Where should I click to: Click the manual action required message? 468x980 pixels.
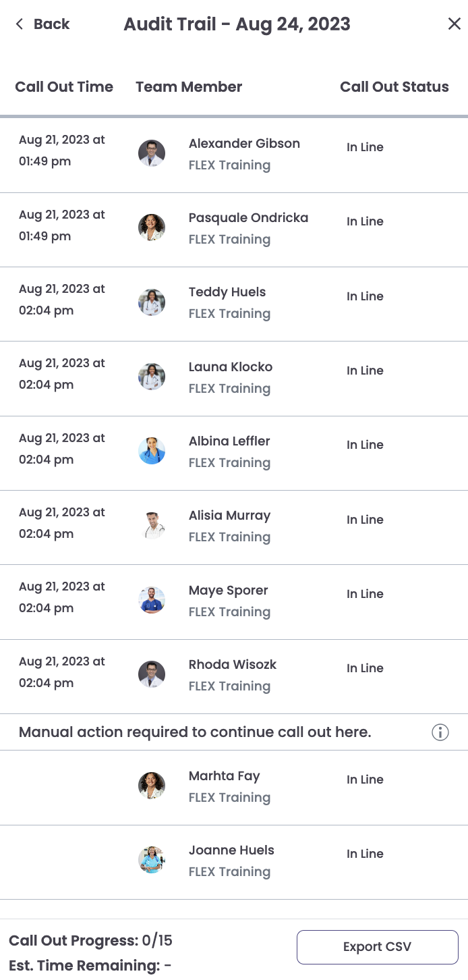(x=195, y=732)
